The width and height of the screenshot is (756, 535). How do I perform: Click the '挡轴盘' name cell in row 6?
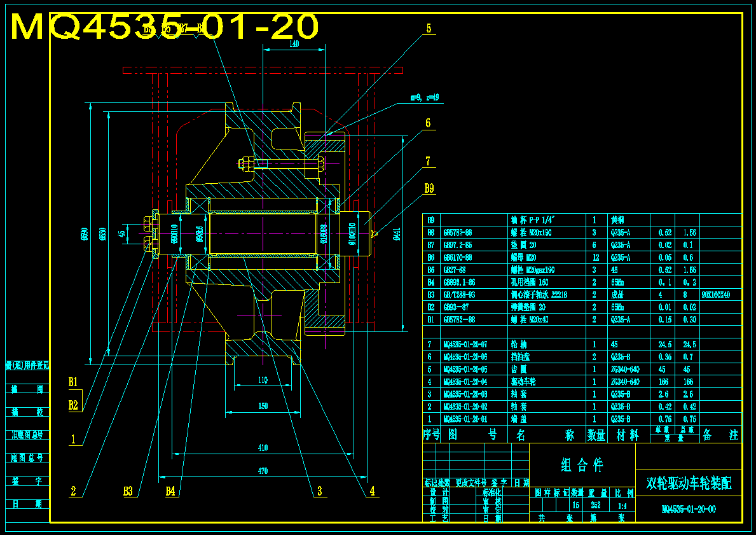pyautogui.click(x=520, y=357)
